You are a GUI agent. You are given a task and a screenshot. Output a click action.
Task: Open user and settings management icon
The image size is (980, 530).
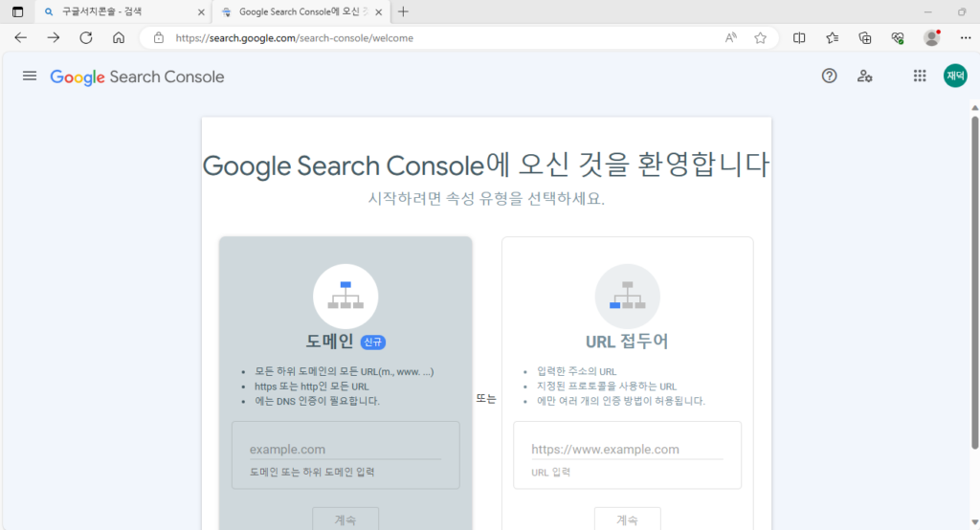[864, 77]
